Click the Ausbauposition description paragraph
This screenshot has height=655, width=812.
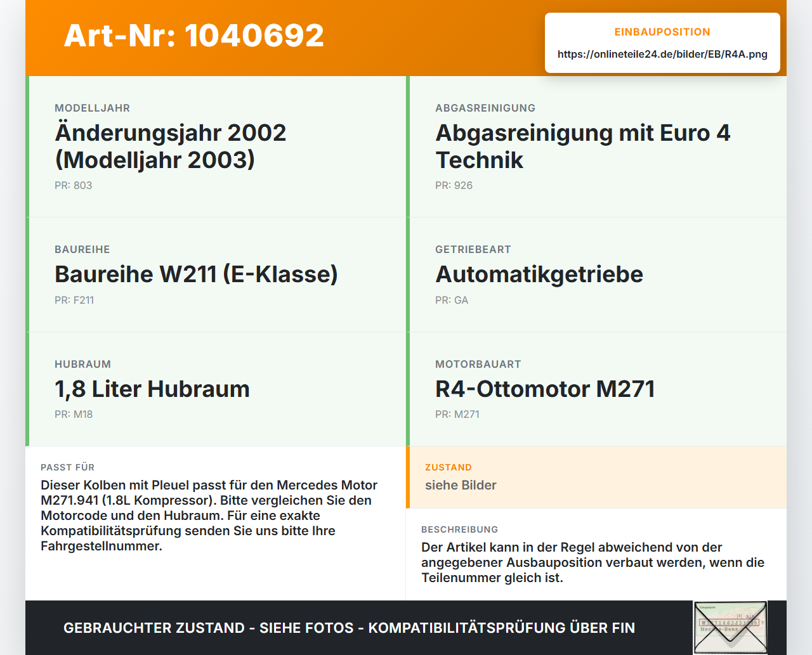pos(593,562)
